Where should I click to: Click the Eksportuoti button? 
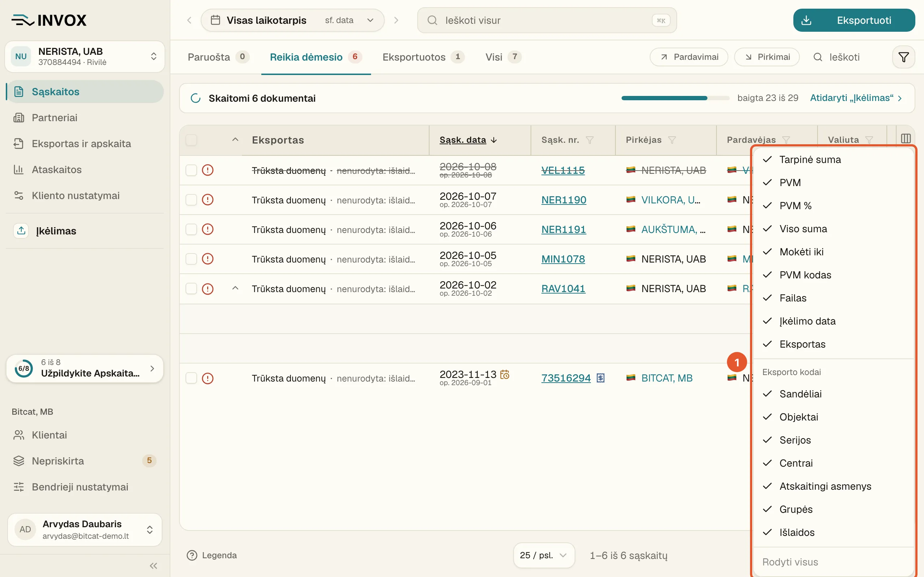[854, 20]
